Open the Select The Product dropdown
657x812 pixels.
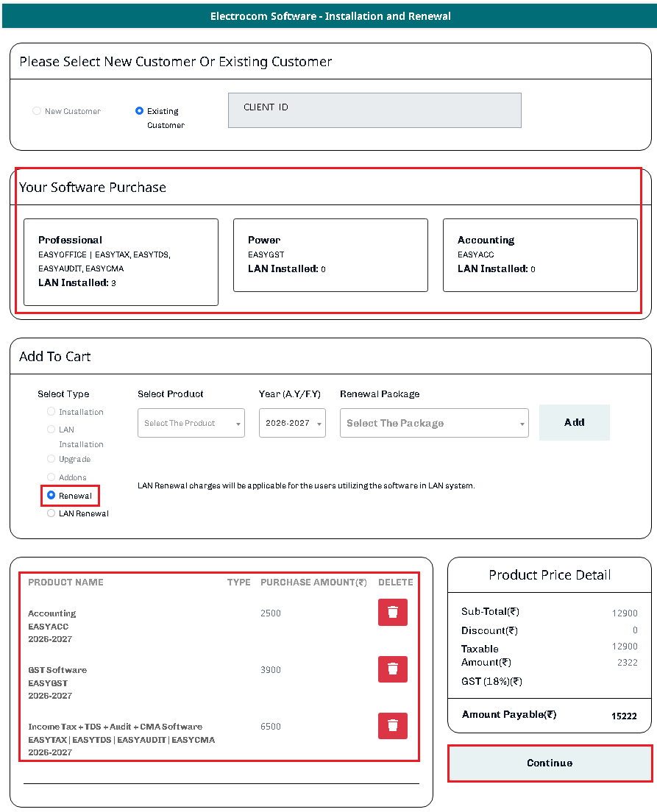pyautogui.click(x=191, y=423)
